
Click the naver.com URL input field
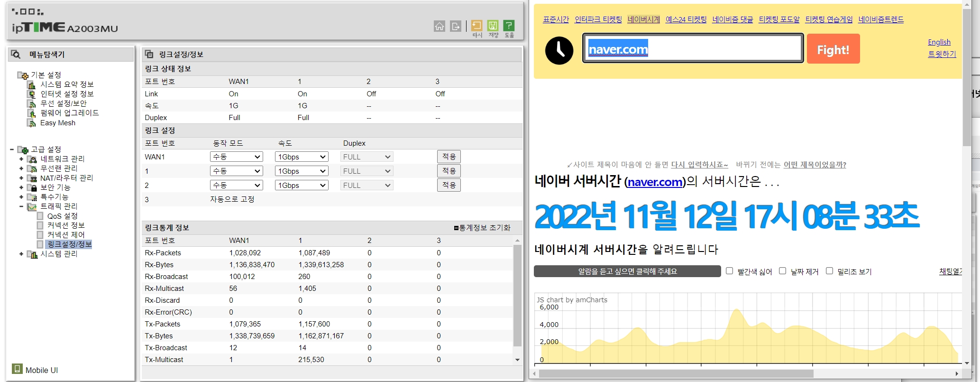(x=692, y=49)
